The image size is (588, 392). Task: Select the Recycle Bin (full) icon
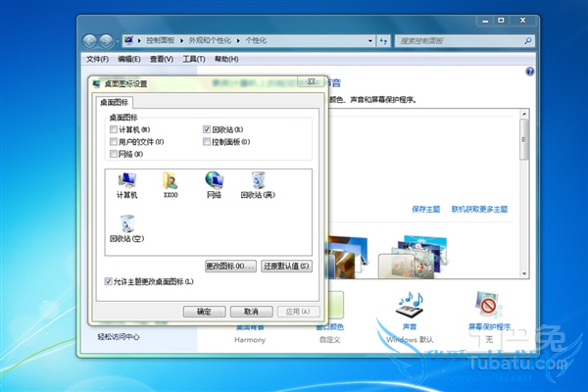(x=258, y=185)
